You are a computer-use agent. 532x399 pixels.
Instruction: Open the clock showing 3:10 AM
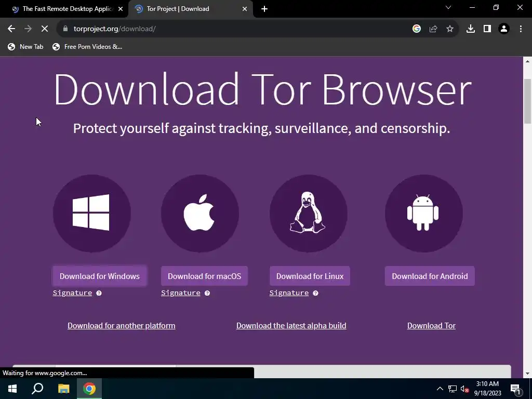click(x=487, y=389)
